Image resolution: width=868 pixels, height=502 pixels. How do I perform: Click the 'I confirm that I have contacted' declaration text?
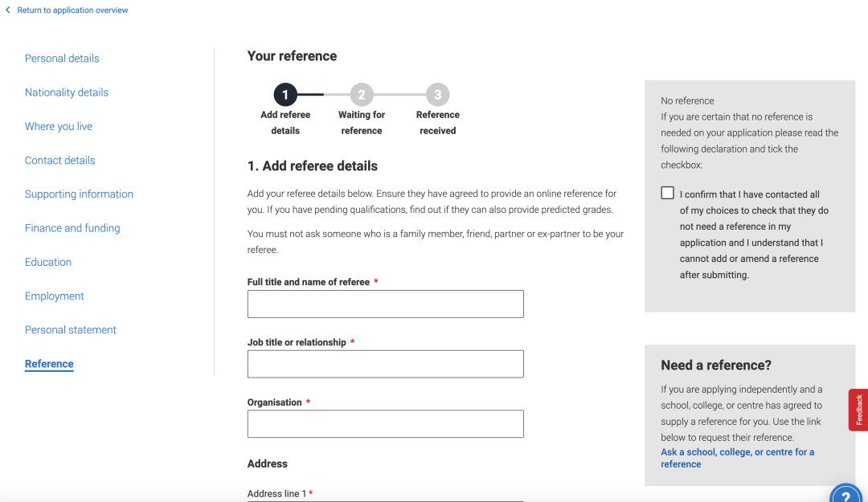[x=754, y=235]
